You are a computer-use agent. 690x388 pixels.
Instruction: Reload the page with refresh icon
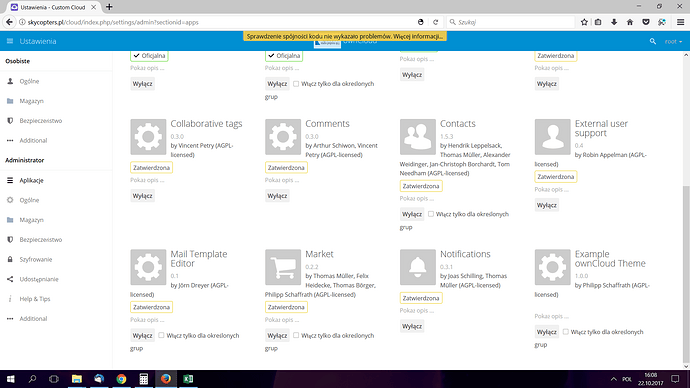pos(435,22)
